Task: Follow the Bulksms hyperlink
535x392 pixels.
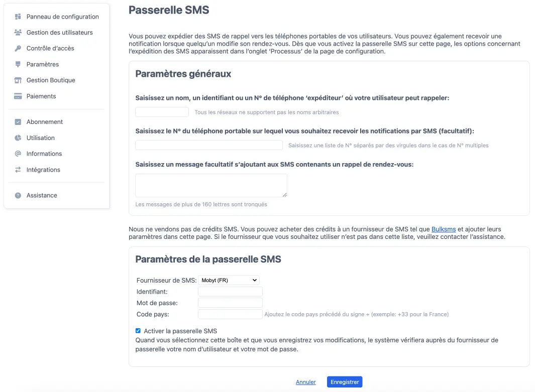Action: pyautogui.click(x=442, y=229)
